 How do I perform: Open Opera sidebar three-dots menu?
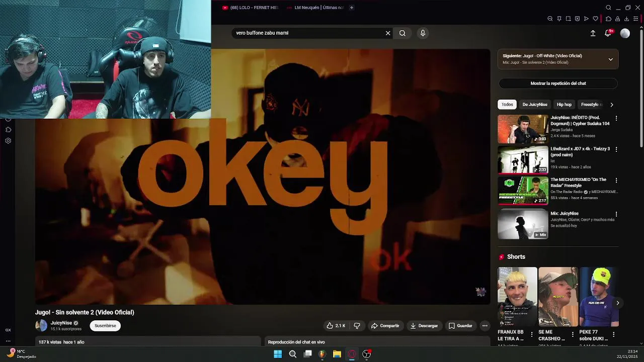(8, 341)
